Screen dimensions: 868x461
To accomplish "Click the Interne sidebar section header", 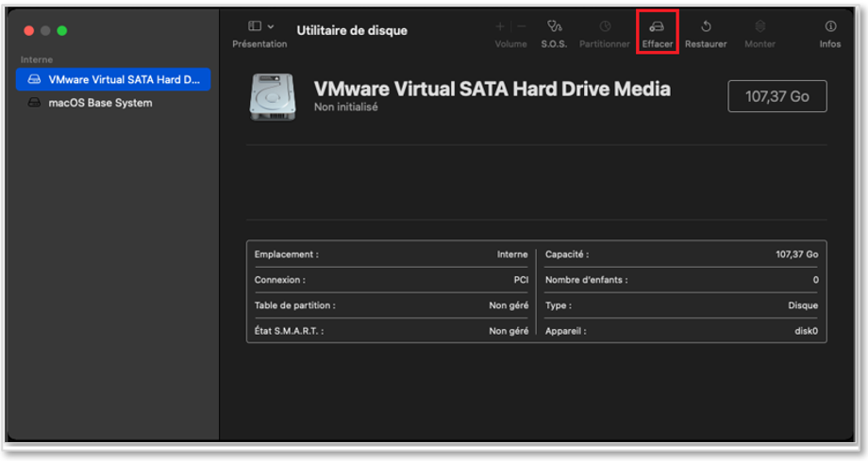I will pyautogui.click(x=37, y=59).
